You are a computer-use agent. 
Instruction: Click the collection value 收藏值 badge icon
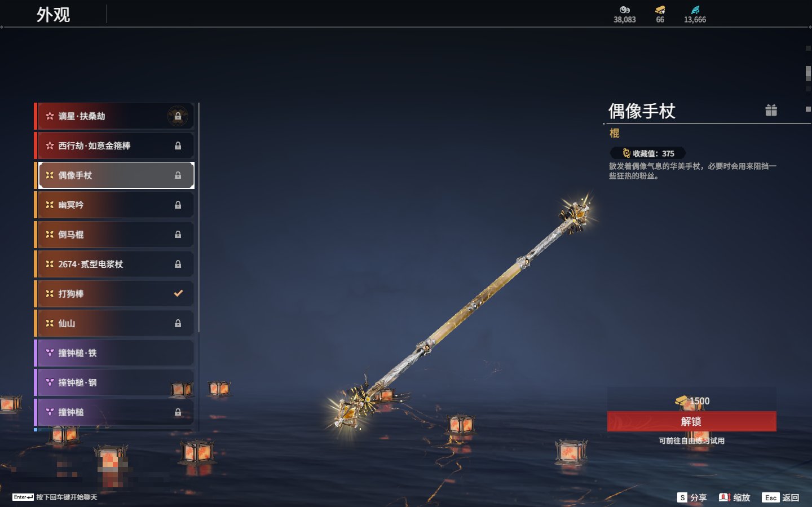click(x=626, y=153)
